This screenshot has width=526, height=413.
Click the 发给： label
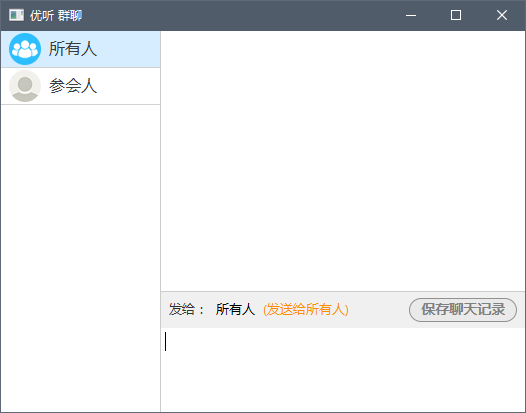pyautogui.click(x=186, y=309)
